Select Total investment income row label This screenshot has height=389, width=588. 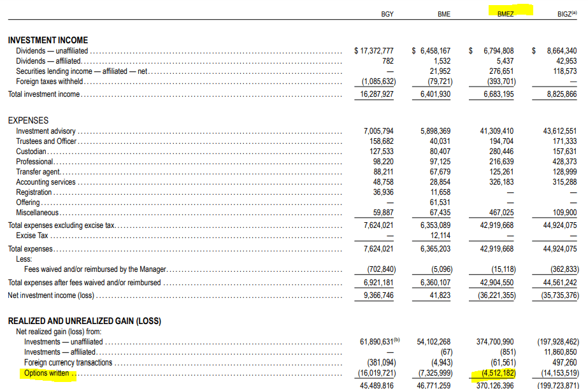(x=44, y=94)
